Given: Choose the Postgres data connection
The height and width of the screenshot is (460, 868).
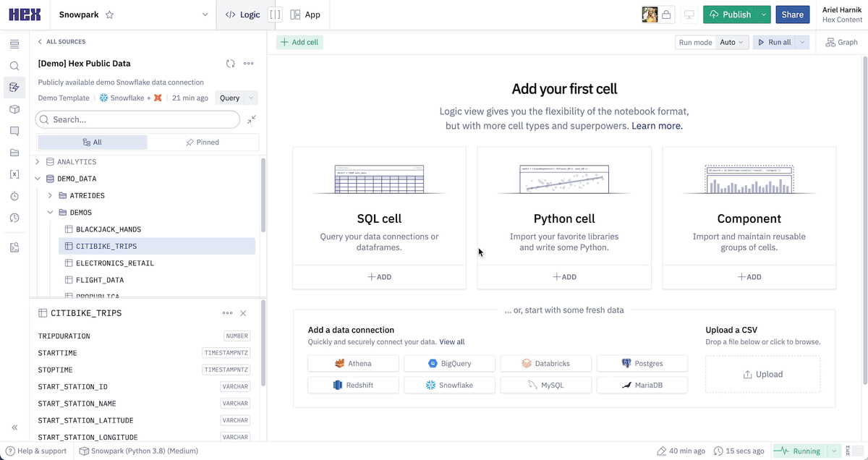Looking at the screenshot, I should pyautogui.click(x=642, y=364).
